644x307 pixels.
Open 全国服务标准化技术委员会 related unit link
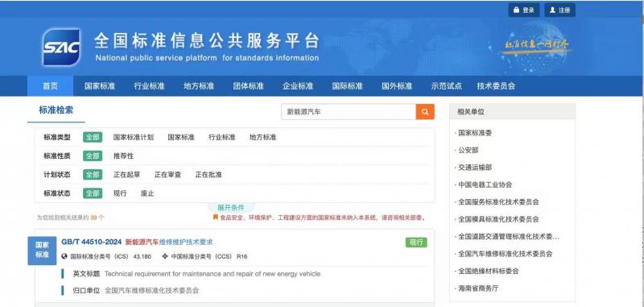[498, 201]
